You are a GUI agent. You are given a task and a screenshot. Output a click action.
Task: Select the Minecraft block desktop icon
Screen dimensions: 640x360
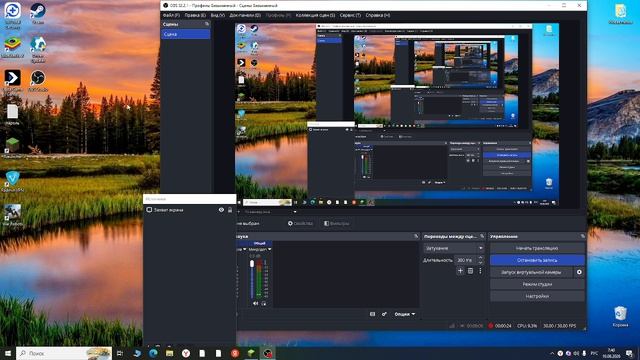(13, 147)
